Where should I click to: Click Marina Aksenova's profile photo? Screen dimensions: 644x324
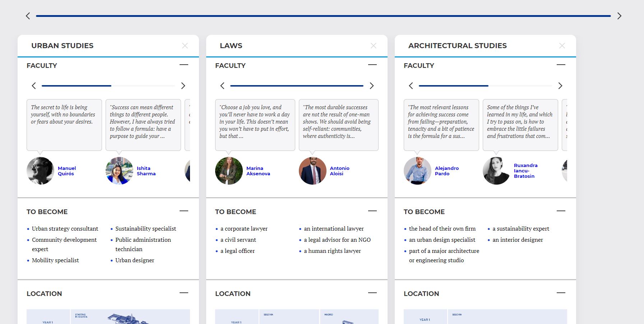pos(229,171)
